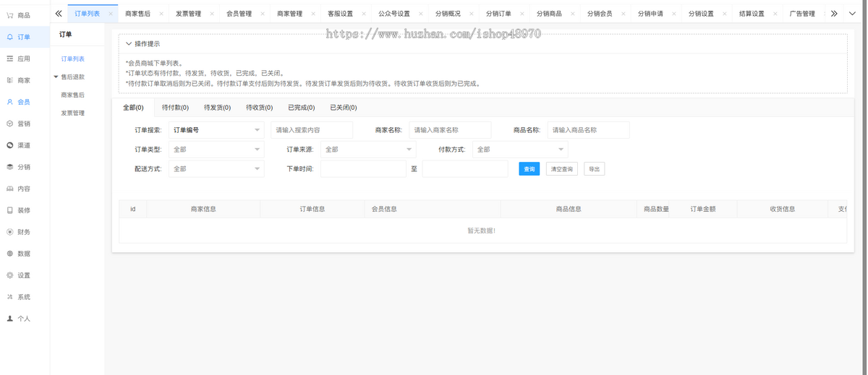Click the blue 查询 search button
This screenshot has width=868, height=375.
click(529, 169)
